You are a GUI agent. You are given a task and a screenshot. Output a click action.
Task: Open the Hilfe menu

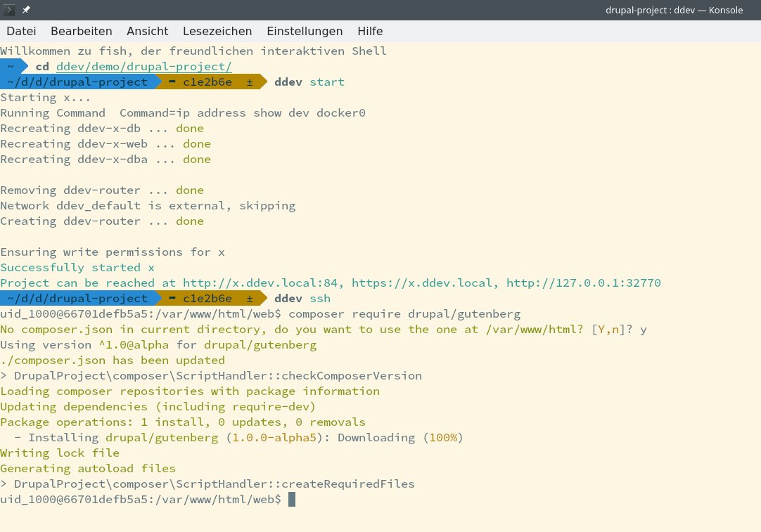click(371, 31)
